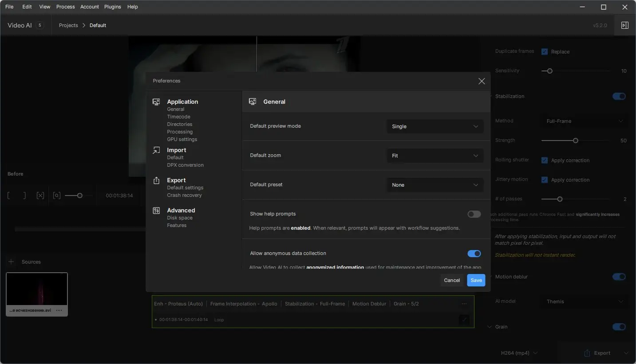This screenshot has width=636, height=364.
Task: Open the Default preview mode dropdown
Action: click(x=435, y=126)
